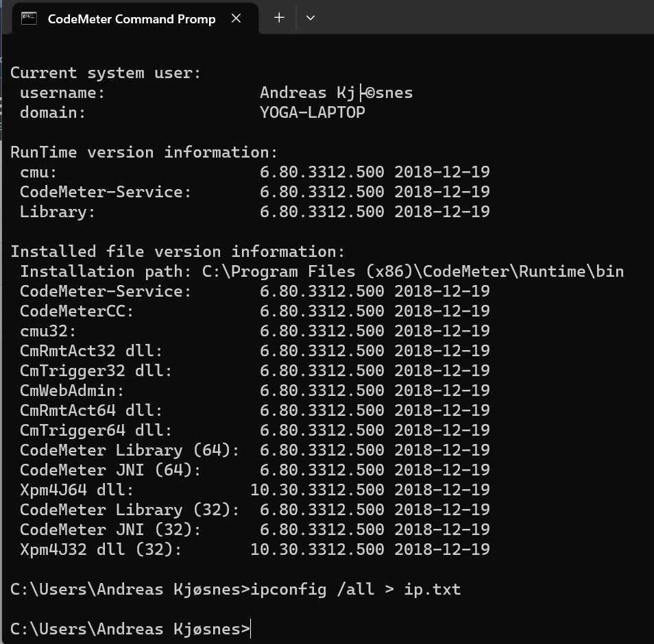Image resolution: width=654 pixels, height=644 pixels.
Task: Click the 'CodeMeterCC:' version line
Action: 255,311
